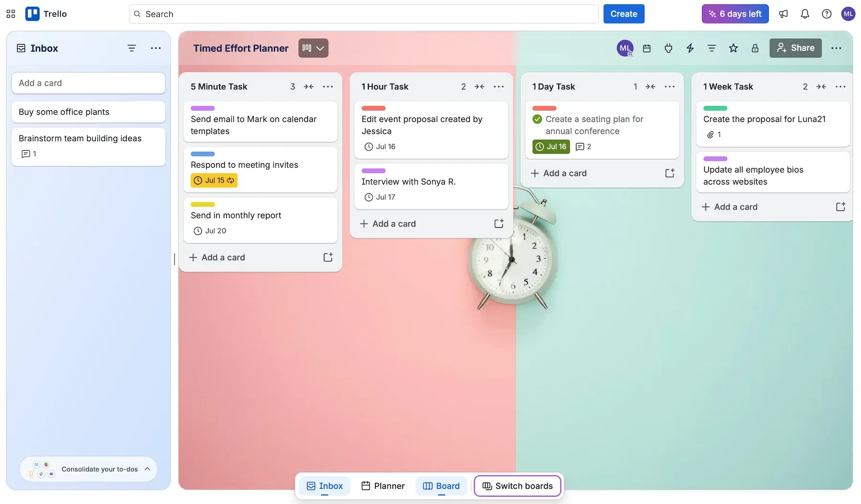
Task: Open the Inbox filter icon
Action: [132, 48]
